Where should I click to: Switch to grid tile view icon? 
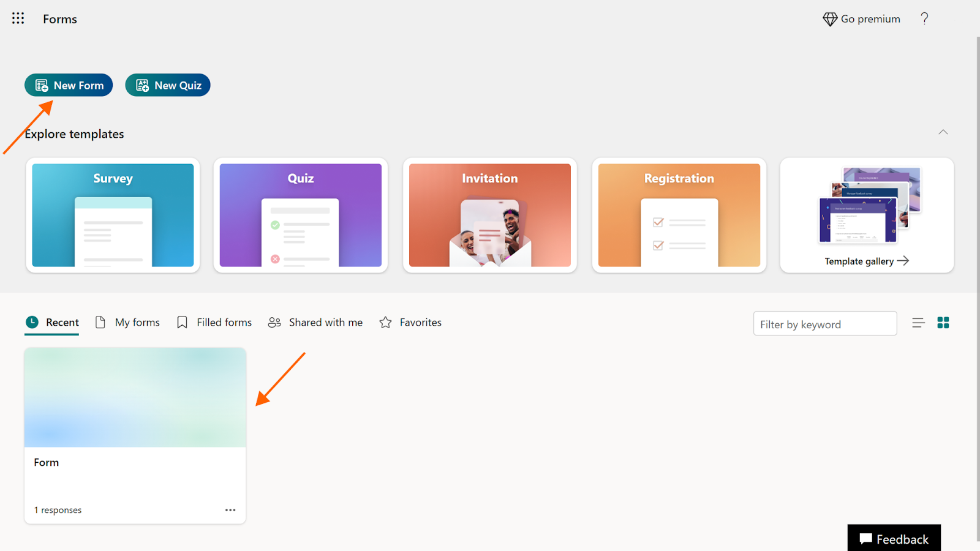[x=943, y=323]
